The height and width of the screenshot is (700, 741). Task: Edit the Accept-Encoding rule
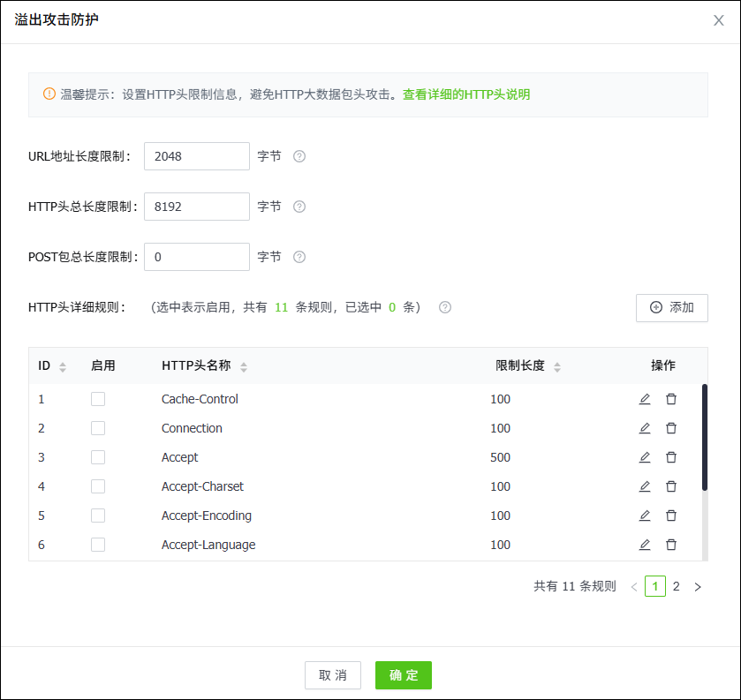(x=645, y=516)
